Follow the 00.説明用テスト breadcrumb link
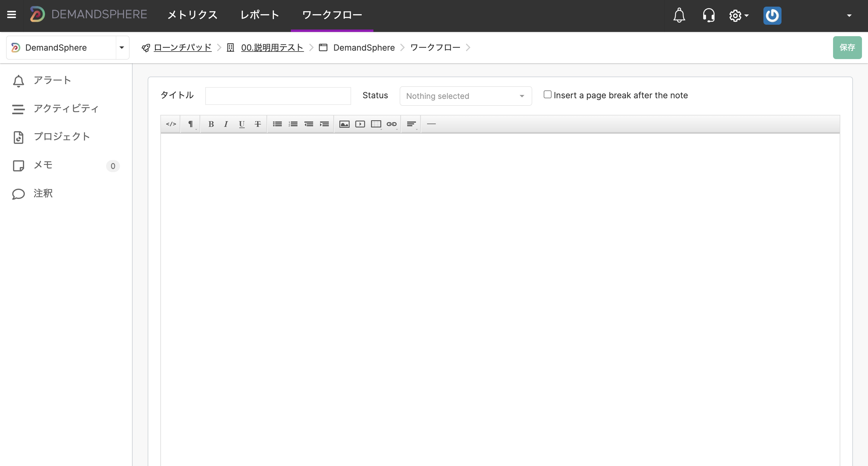The image size is (868, 466). tap(272, 48)
